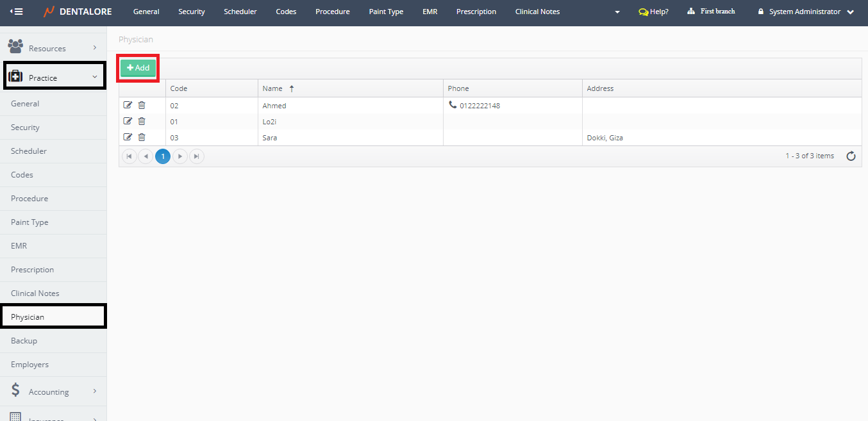This screenshot has width=868, height=421.
Task: Click the next page arrow
Action: coord(180,156)
